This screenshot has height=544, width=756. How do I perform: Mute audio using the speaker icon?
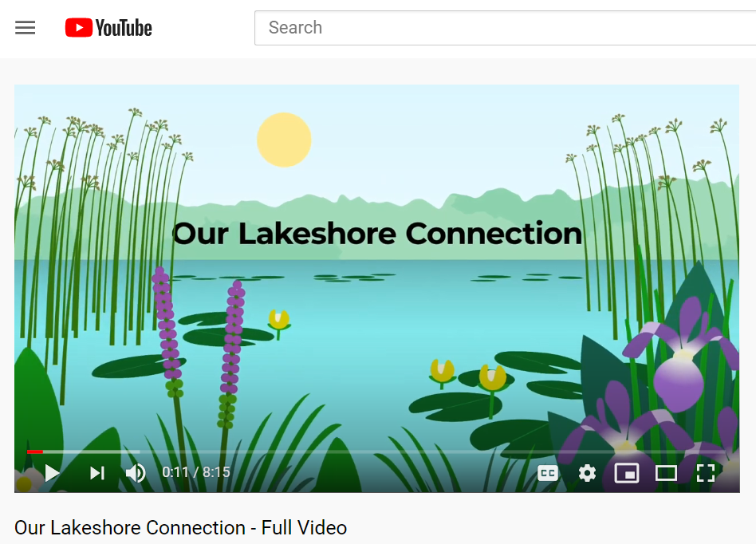[x=136, y=473]
